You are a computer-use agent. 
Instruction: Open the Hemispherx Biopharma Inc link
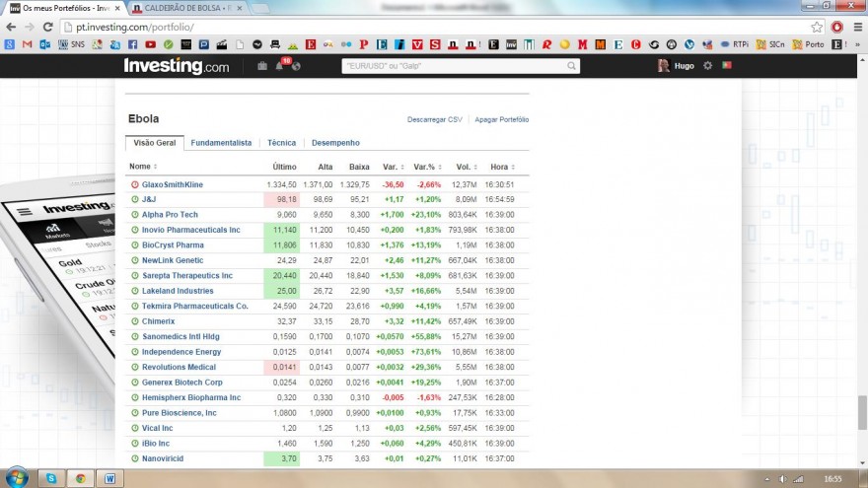tap(191, 398)
